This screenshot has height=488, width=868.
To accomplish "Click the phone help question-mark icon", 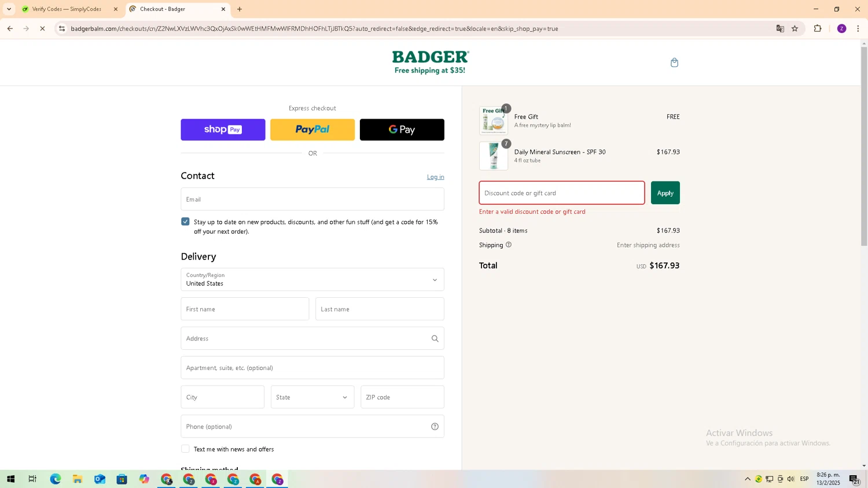I will point(435,426).
